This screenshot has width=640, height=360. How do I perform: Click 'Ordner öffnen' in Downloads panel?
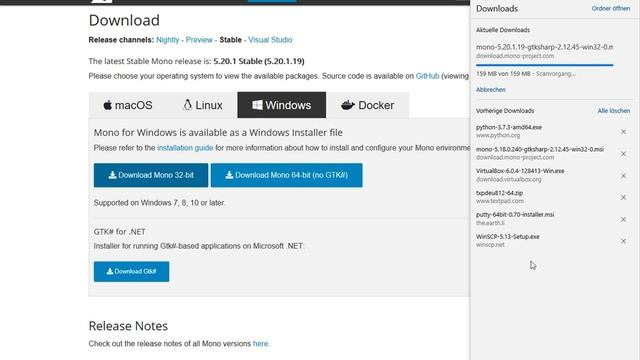(x=611, y=8)
